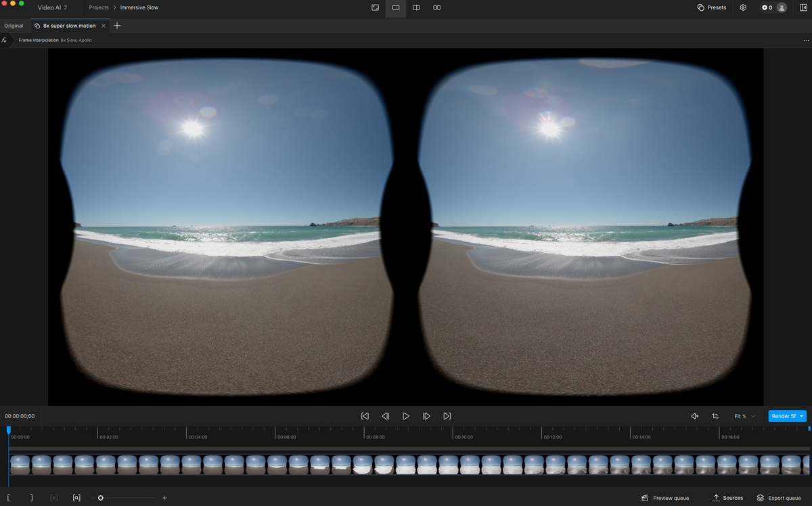Step forward one frame

[x=426, y=416]
